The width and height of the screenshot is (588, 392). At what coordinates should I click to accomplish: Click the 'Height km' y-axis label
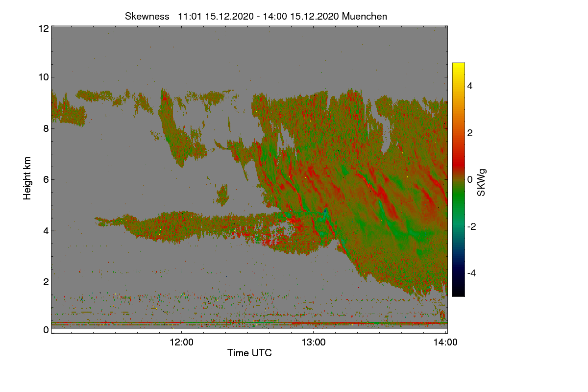click(x=27, y=178)
